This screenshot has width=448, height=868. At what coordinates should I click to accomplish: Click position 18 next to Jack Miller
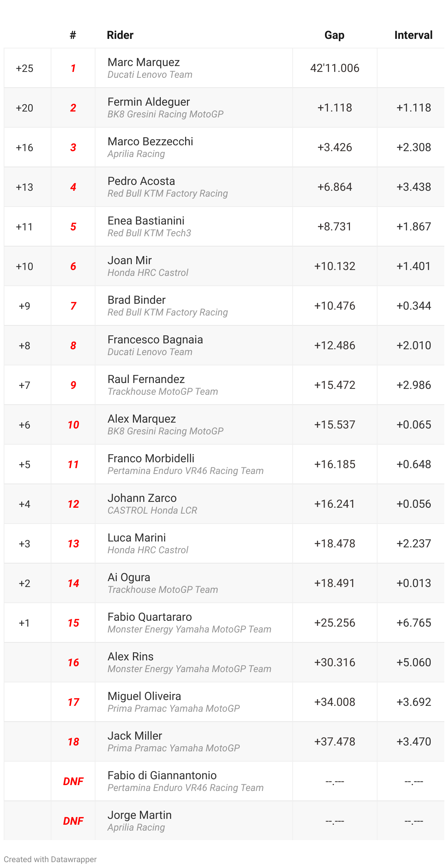coord(73,742)
